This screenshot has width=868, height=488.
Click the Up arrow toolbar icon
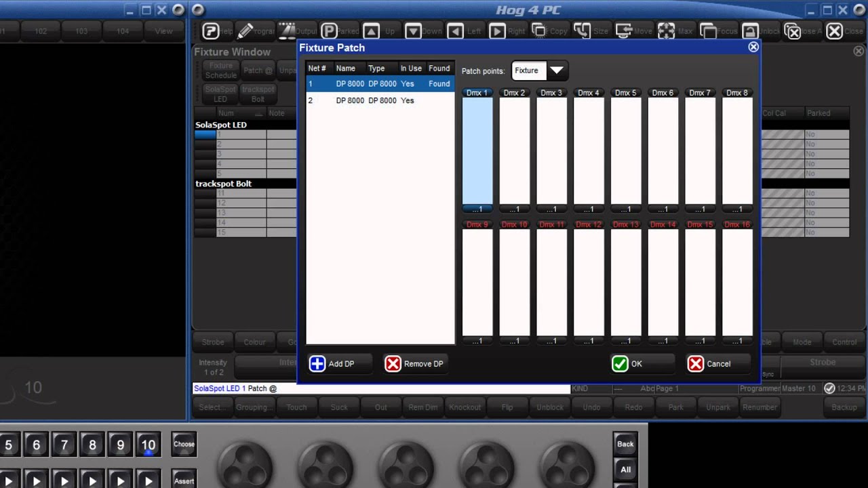(371, 31)
